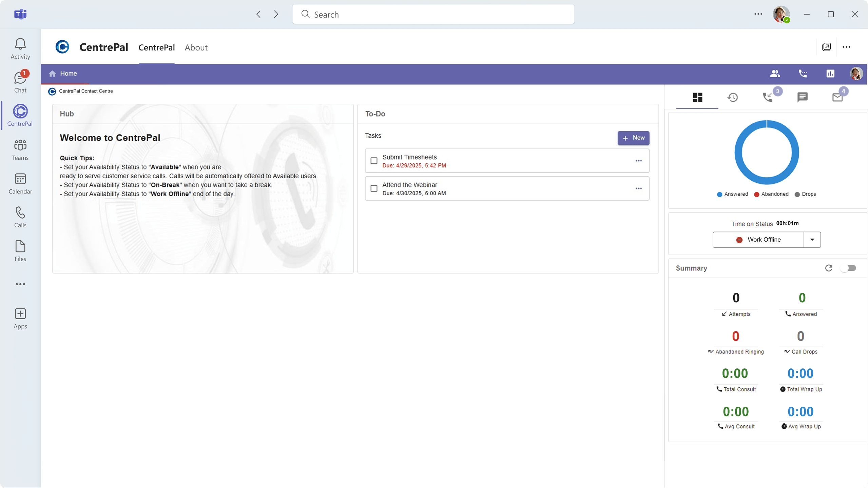Open the phone dialer icon in purple bar
868x488 pixels.
803,74
